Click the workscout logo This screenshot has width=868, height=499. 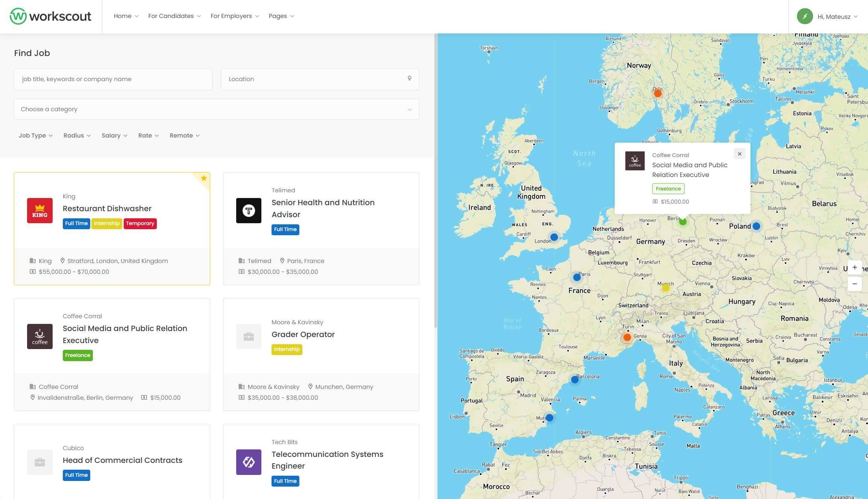50,16
